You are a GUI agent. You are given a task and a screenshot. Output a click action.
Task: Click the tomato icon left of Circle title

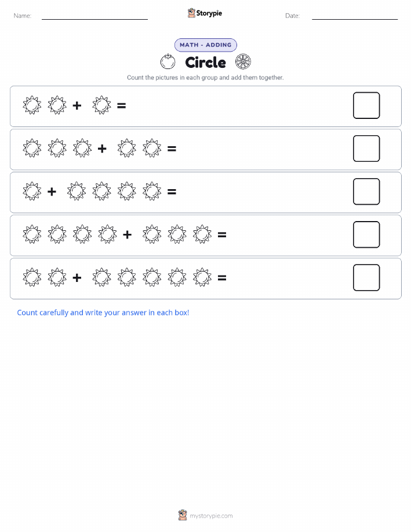[x=168, y=61]
